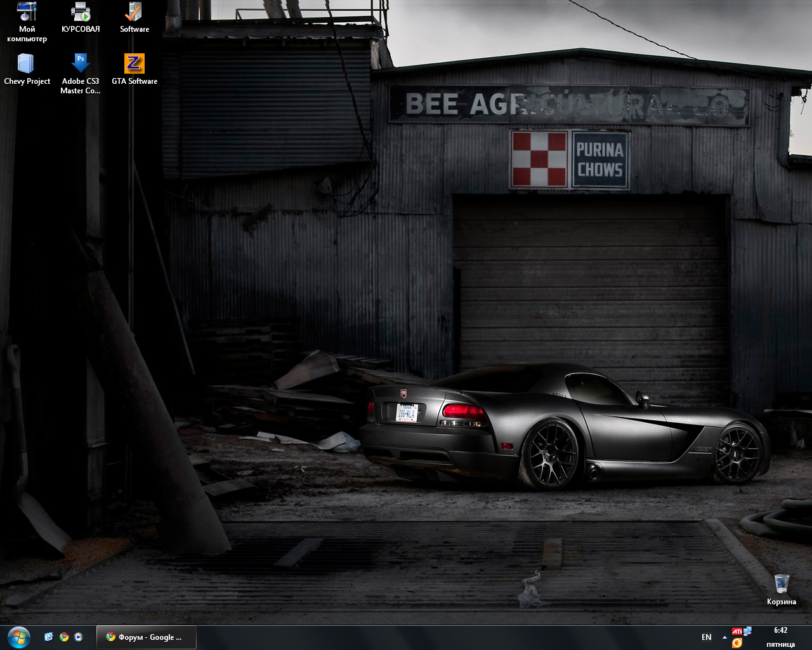Click the orange tray icon below ATI
Viewport: 812px width, 650px height.
tap(737, 643)
